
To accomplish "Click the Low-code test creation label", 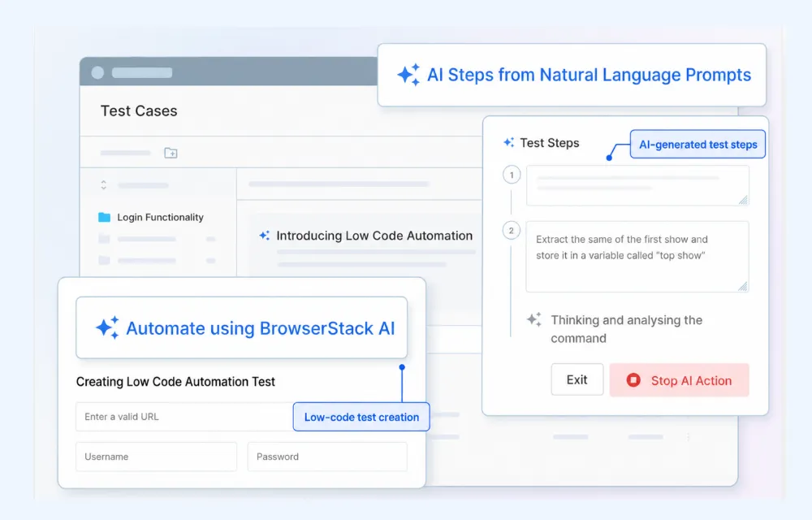I will click(361, 417).
